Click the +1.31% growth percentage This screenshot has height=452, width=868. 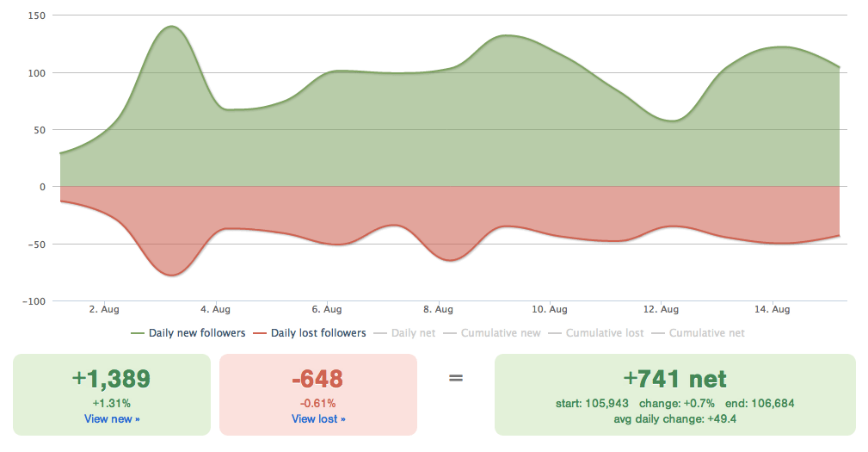(112, 403)
